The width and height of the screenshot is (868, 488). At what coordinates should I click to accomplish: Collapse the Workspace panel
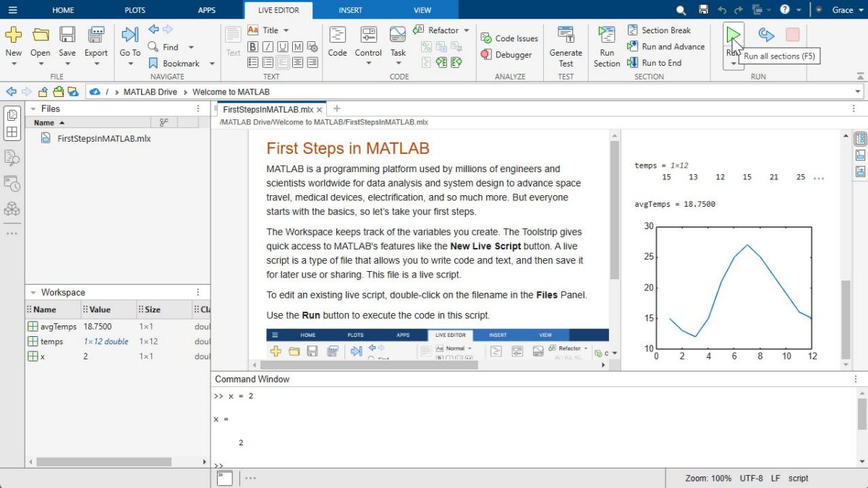point(33,292)
